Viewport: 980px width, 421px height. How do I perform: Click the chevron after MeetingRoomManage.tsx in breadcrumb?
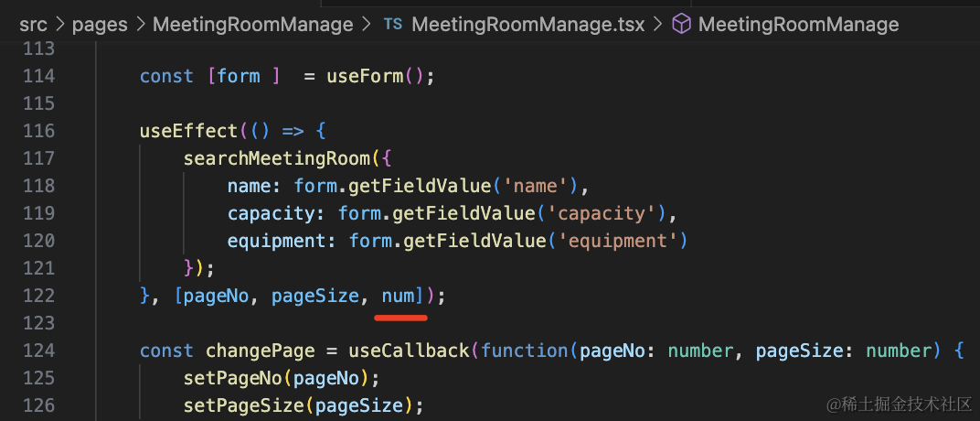pyautogui.click(x=657, y=25)
